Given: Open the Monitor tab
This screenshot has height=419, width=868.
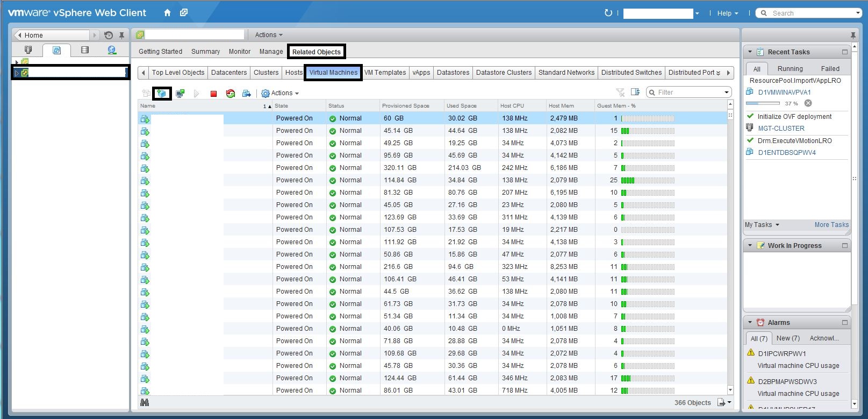Looking at the screenshot, I should click(x=239, y=52).
